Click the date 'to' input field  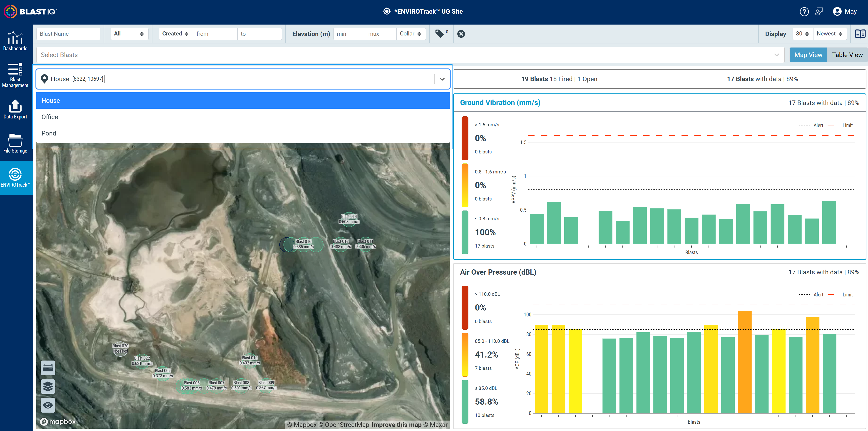[x=259, y=33]
